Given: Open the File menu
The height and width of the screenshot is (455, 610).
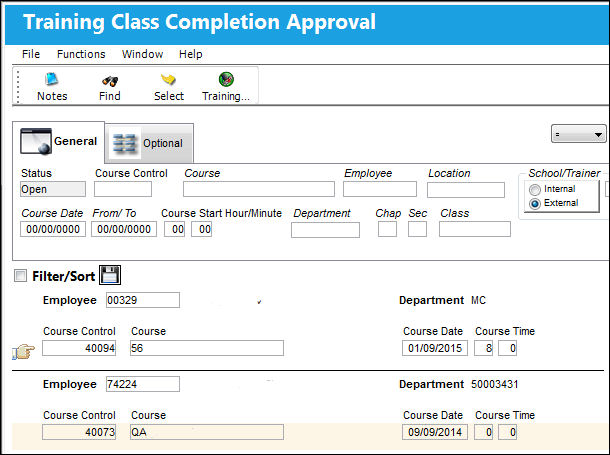Looking at the screenshot, I should 31,54.
